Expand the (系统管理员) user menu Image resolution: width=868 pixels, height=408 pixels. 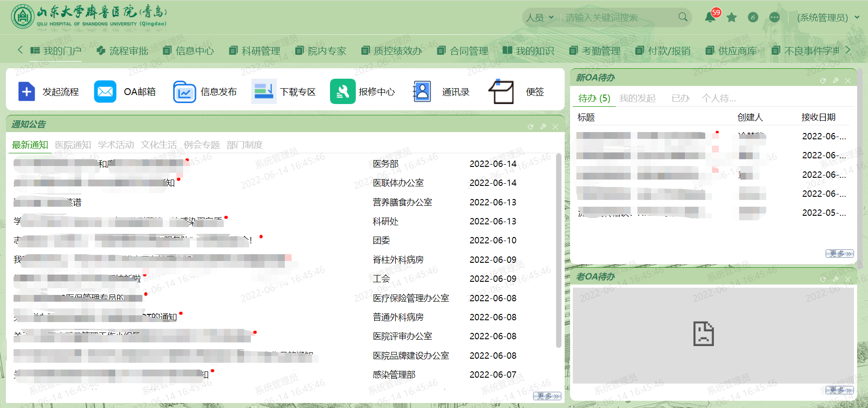828,17
